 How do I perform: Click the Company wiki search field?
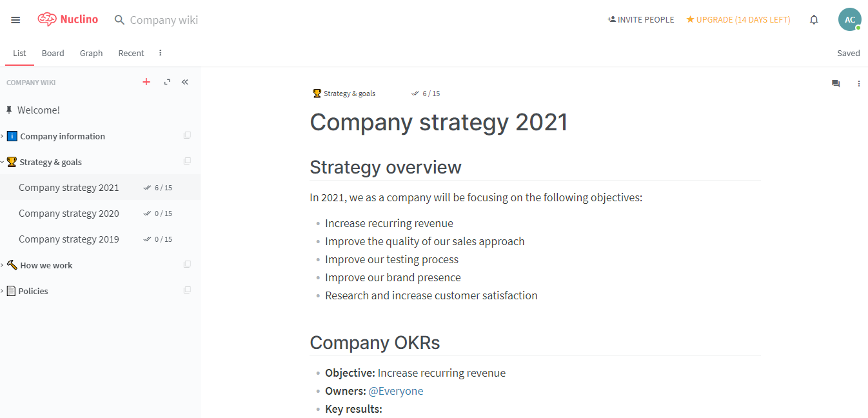(164, 20)
